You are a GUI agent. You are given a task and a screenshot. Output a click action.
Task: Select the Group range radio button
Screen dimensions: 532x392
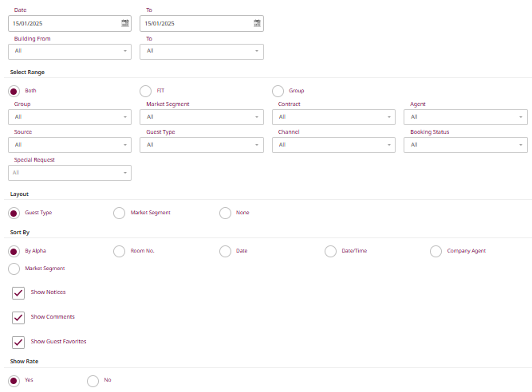click(278, 91)
